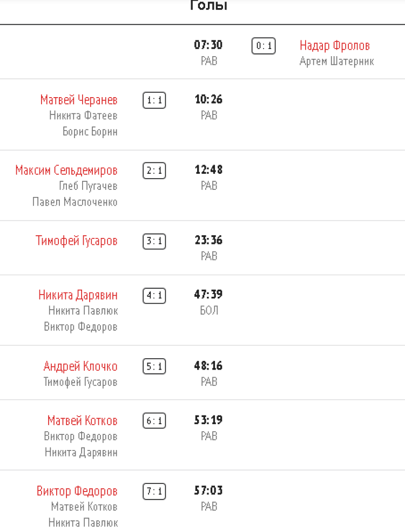Viewport: 405px width, 532px height.
Task: Open Максим Сельдемиров player page
Action: 66,170
